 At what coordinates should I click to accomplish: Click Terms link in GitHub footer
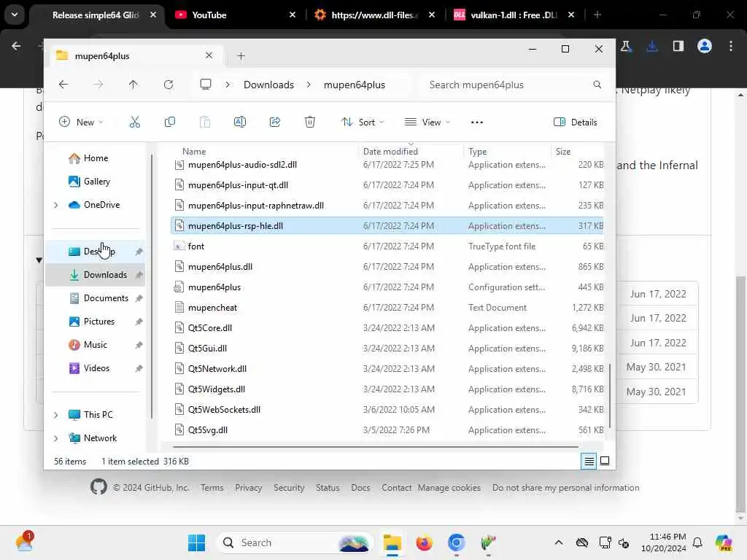click(x=212, y=488)
